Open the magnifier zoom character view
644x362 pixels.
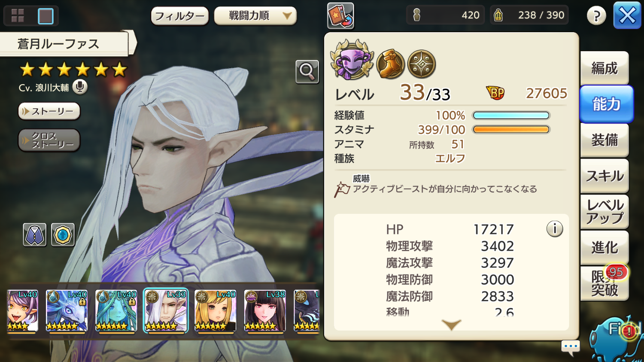(x=307, y=71)
